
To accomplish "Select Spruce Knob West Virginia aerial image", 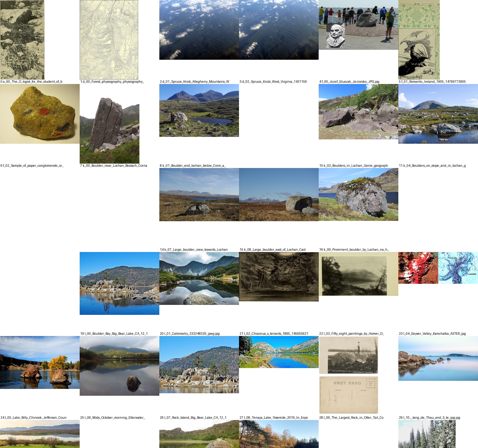I will point(279,30).
